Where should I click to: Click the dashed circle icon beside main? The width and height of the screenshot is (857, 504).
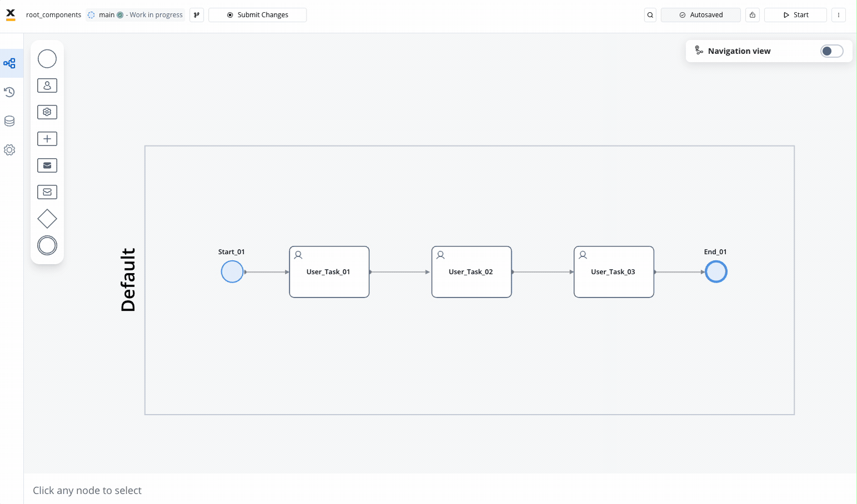(91, 15)
